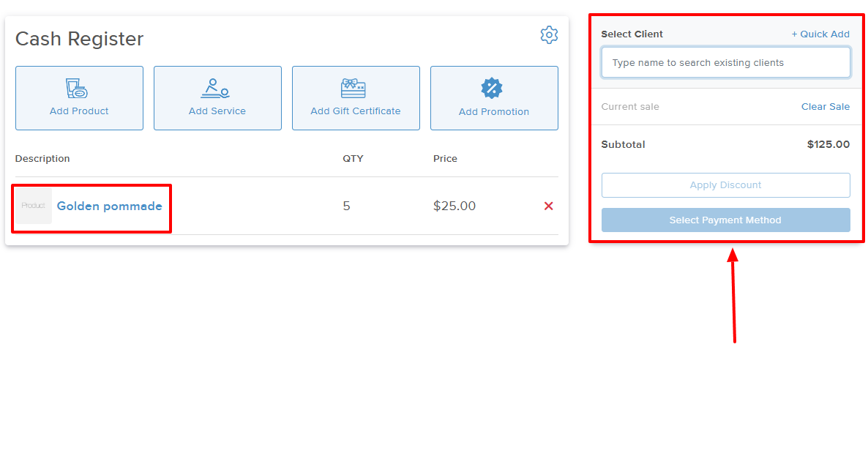Click the Golden pommade product thumbnail

tap(34, 206)
